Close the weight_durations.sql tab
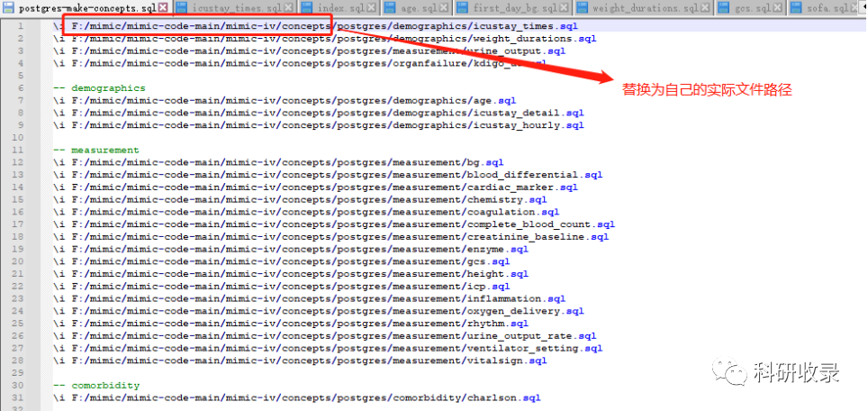 coord(705,8)
